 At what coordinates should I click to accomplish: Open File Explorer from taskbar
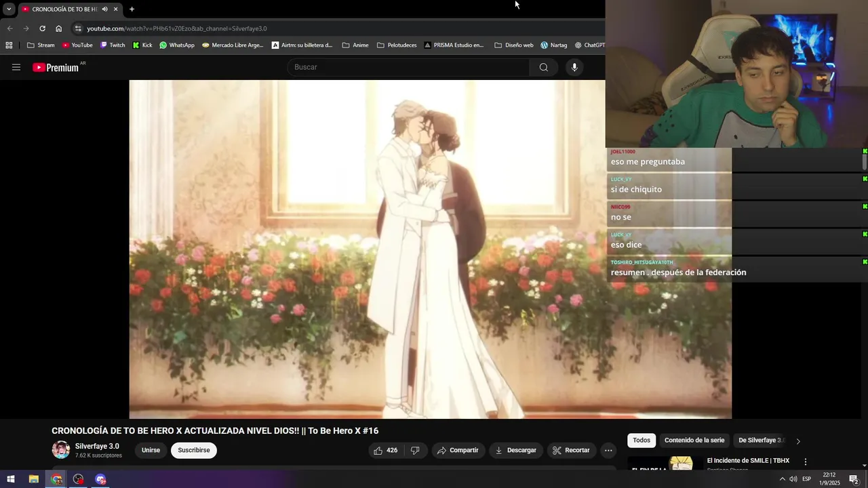pyautogui.click(x=33, y=479)
